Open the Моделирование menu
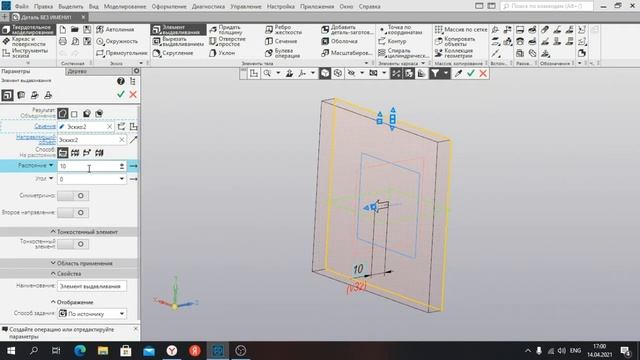This screenshot has height=360, width=640. 125,7
